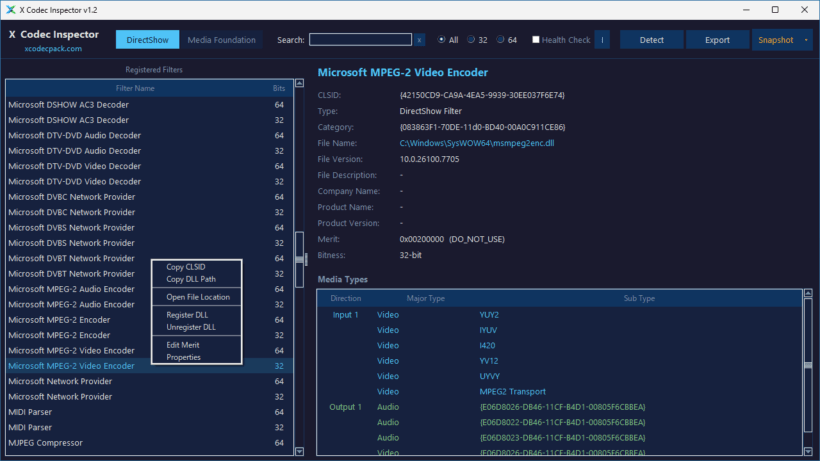Select 32-bit Microsoft DVBC Network Provider row
This screenshot has width=820, height=461.
click(x=149, y=212)
